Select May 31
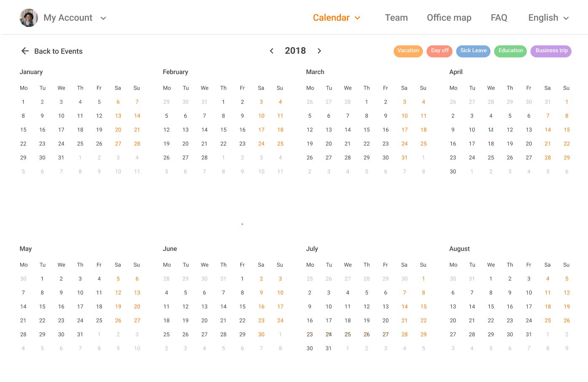The width and height of the screenshot is (588, 382). coord(80,334)
